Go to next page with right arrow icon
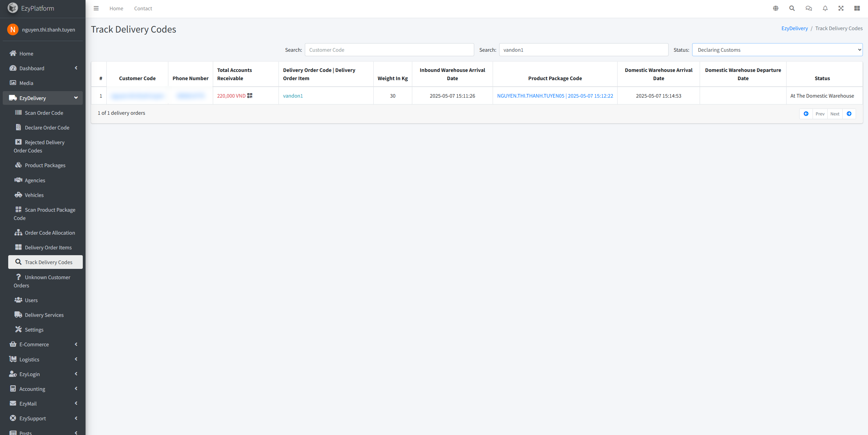 (849, 114)
